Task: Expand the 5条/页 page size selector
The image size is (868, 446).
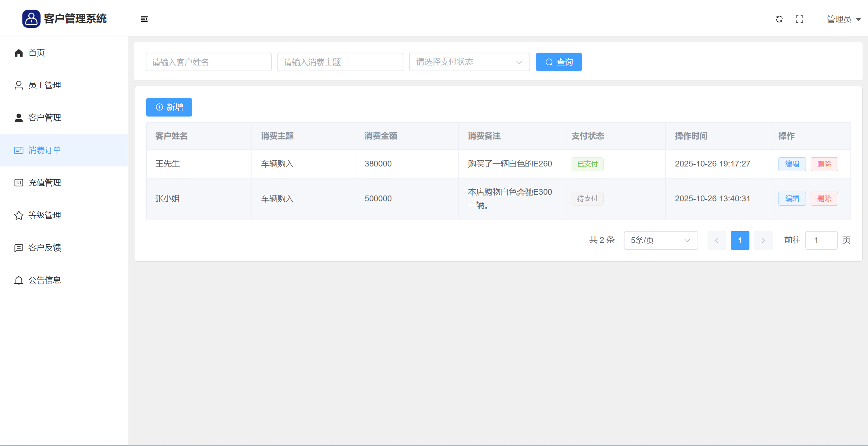Action: [661, 240]
